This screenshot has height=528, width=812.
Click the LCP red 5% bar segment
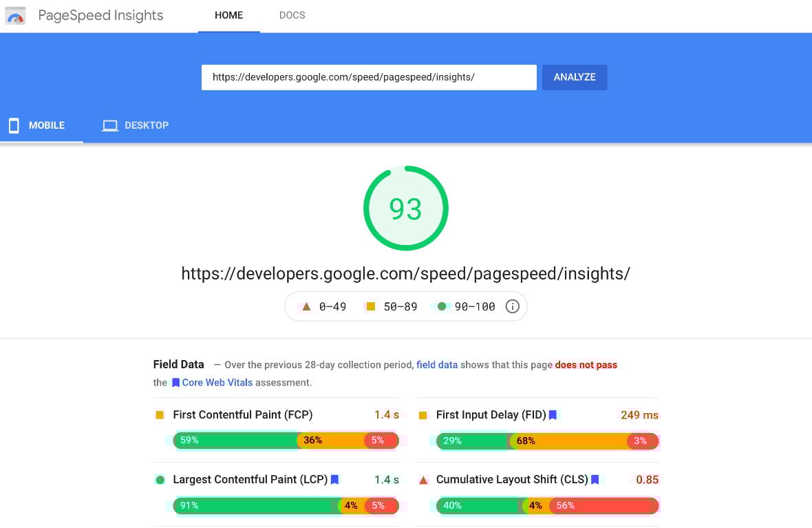382,506
